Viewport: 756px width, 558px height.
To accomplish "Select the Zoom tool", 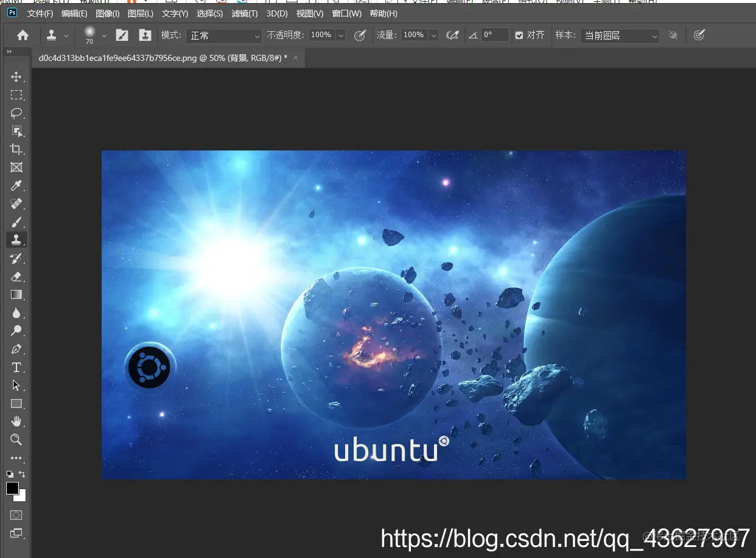I will pyautogui.click(x=16, y=439).
